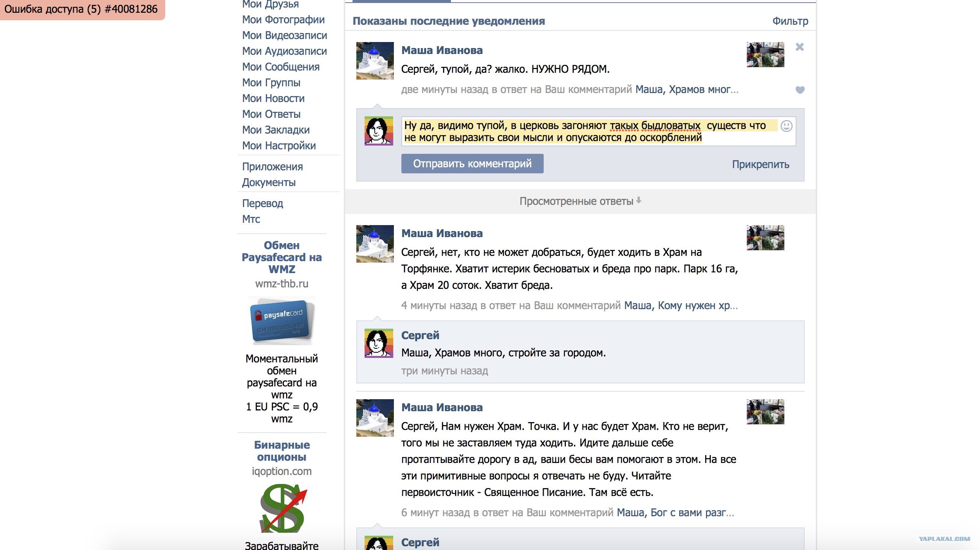Image resolution: width=980 pixels, height=550 pixels.
Task: Click Прикрепить to attach a file
Action: pyautogui.click(x=760, y=165)
